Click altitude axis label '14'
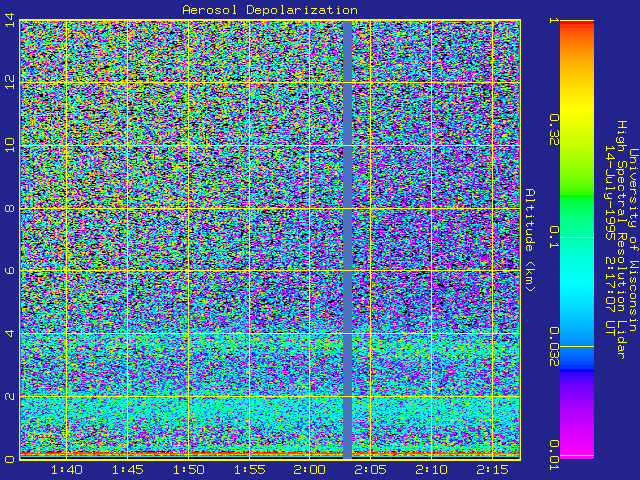Screen dimensions: 640x480 10,20
